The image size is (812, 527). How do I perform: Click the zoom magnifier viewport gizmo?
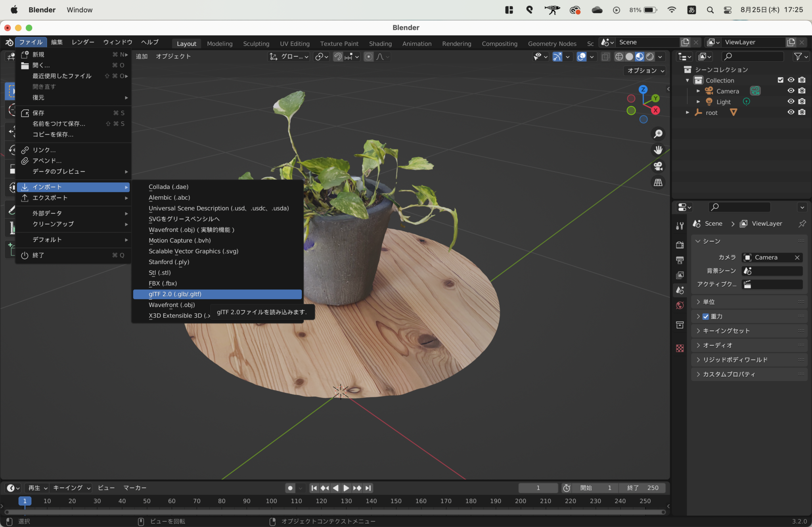658,134
